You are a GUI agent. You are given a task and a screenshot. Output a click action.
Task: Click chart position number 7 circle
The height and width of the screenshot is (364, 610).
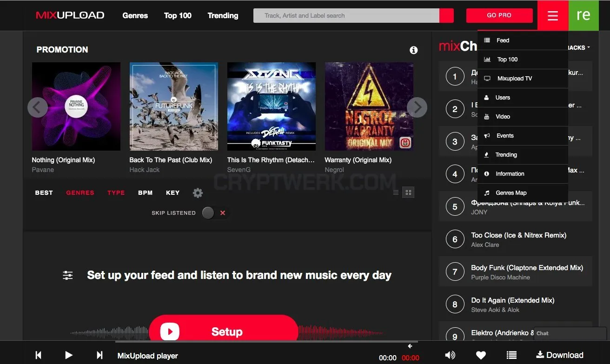[455, 272]
